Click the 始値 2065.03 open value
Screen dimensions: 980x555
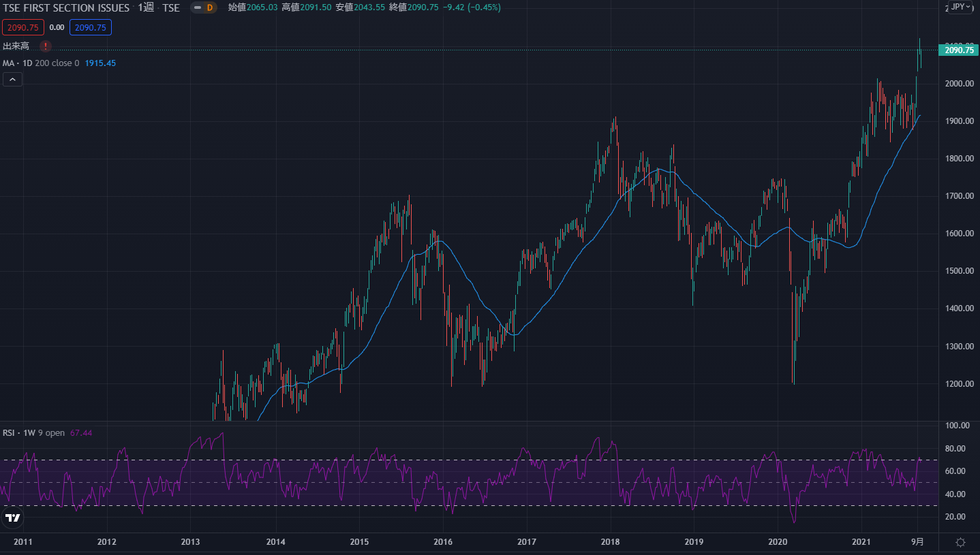[x=252, y=7]
